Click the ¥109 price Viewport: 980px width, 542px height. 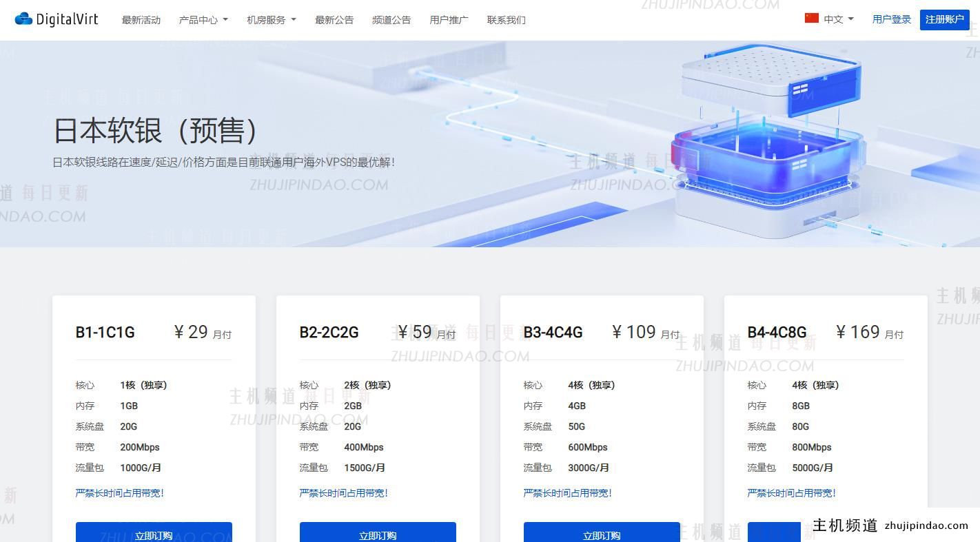634,332
